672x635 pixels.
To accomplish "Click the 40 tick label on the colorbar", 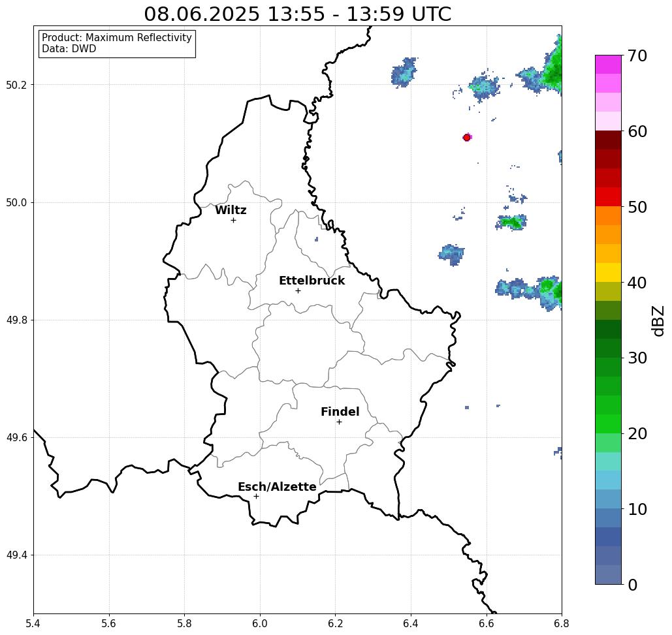I will 637,283.
